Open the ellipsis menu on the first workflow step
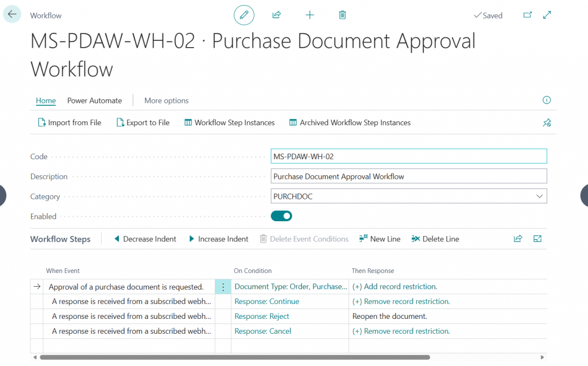This screenshot has width=588, height=366. [x=223, y=286]
